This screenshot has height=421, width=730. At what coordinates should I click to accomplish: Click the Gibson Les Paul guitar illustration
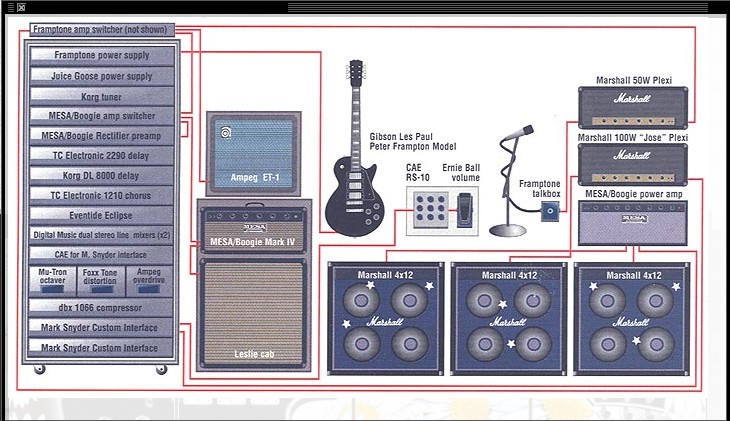click(355, 149)
